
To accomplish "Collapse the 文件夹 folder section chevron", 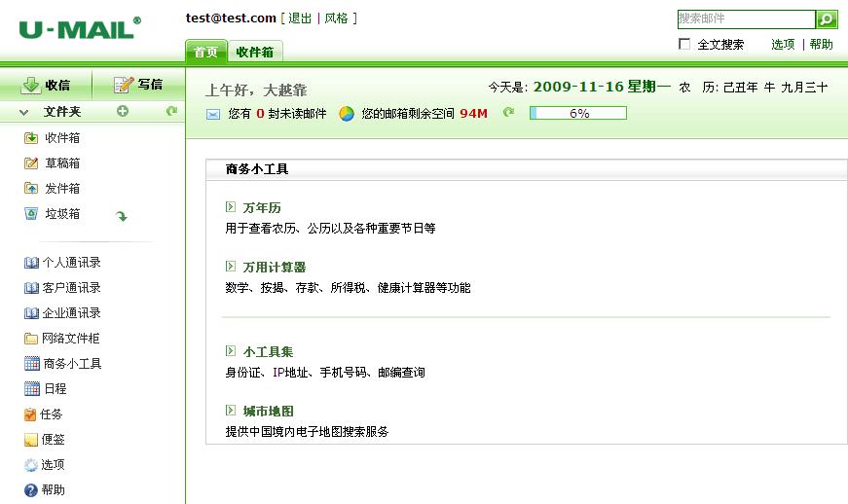I will point(23,112).
